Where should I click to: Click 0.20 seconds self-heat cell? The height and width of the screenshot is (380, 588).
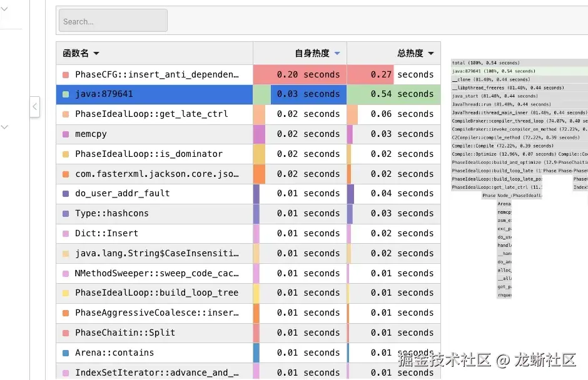tap(300, 74)
